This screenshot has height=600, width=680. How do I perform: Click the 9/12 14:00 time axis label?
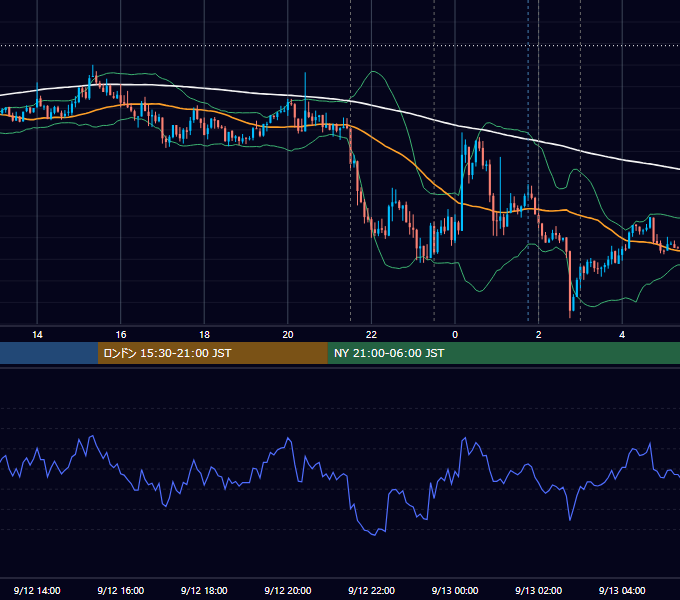tap(37, 590)
